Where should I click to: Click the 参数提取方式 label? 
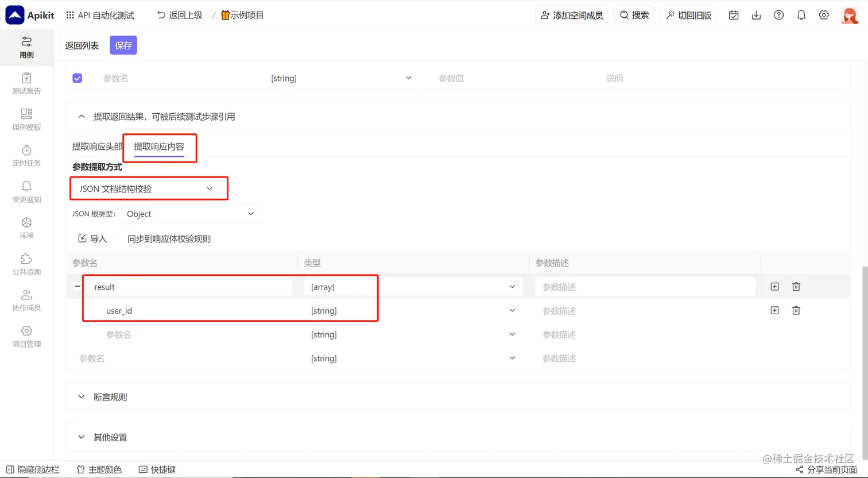(97, 167)
